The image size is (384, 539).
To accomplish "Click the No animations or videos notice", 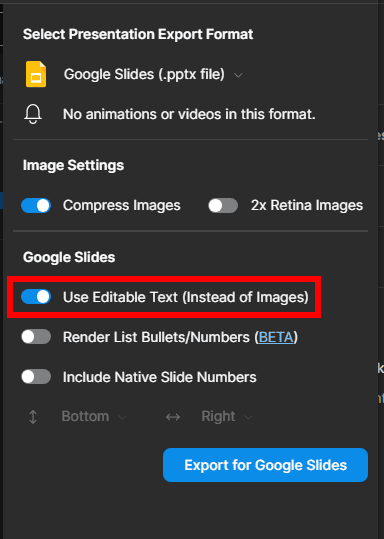I will 189,114.
